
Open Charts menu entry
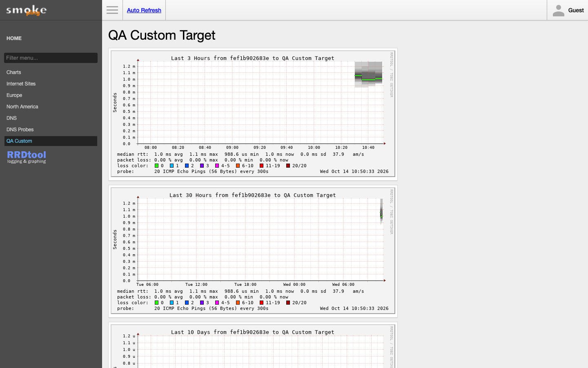[x=51, y=72]
